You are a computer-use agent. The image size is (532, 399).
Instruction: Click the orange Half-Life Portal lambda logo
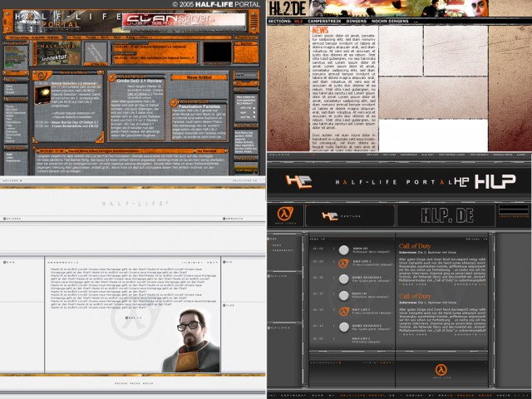(31, 16)
